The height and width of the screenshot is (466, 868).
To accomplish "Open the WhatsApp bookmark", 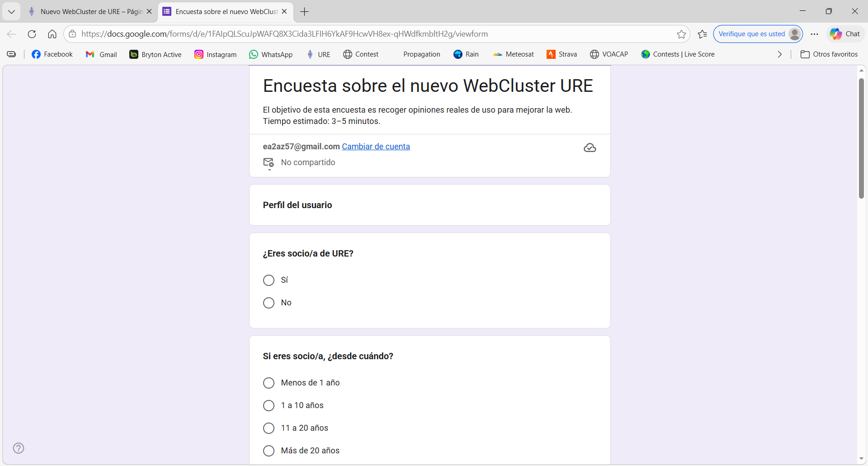I will point(271,54).
